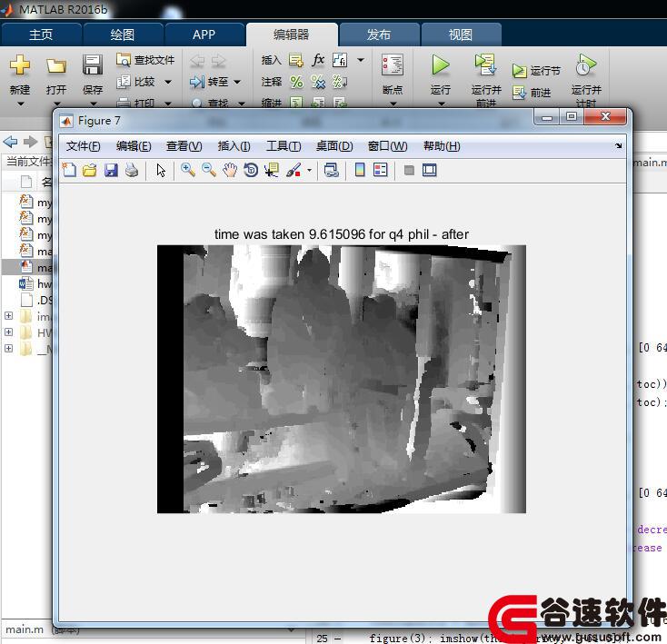Viewport: 667px width, 644px height.
Task: Click the Save Figure floppy icon
Action: (x=111, y=170)
